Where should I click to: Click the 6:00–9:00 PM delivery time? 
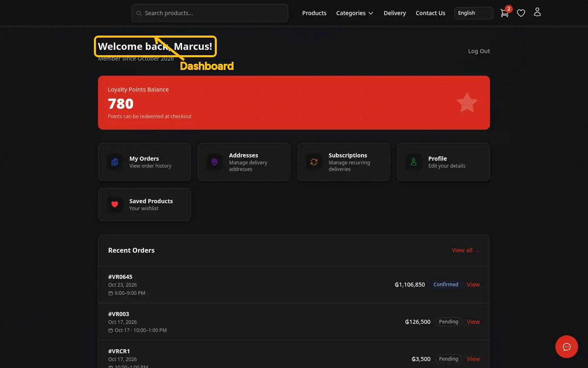tap(130, 293)
